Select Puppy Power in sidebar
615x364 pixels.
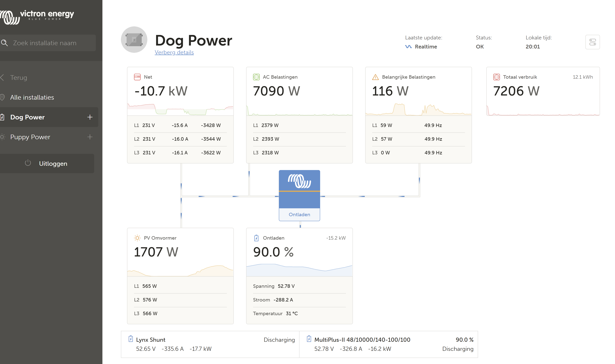point(30,137)
